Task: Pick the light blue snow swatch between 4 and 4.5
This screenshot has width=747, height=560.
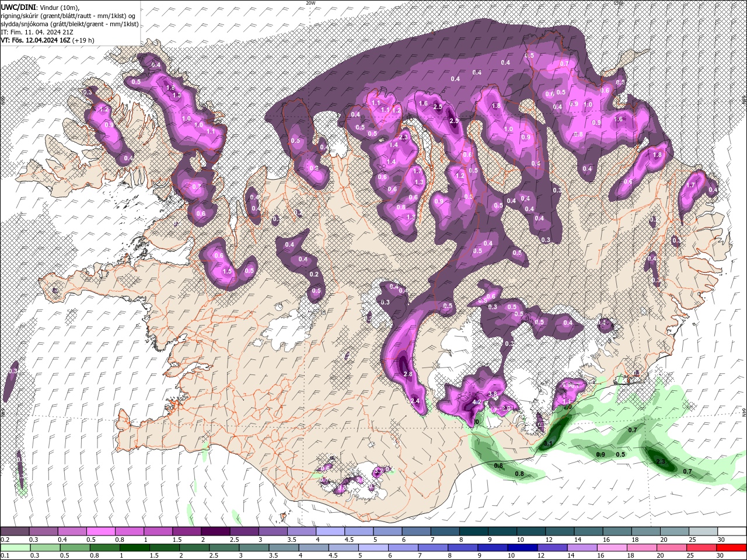Action: coord(330,531)
